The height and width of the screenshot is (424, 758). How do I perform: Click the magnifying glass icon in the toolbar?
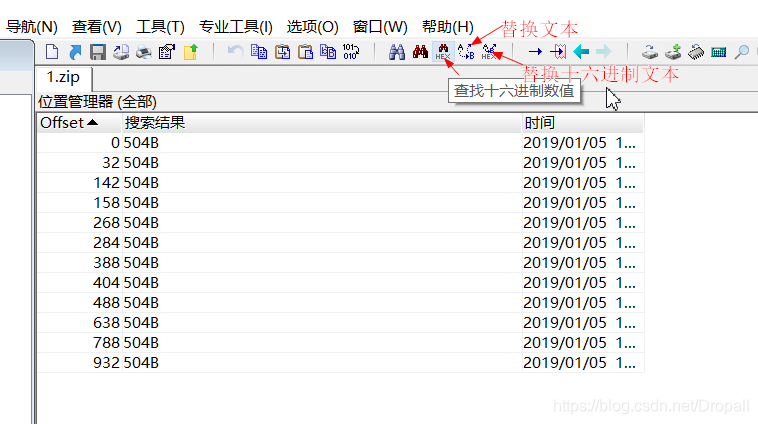point(742,51)
